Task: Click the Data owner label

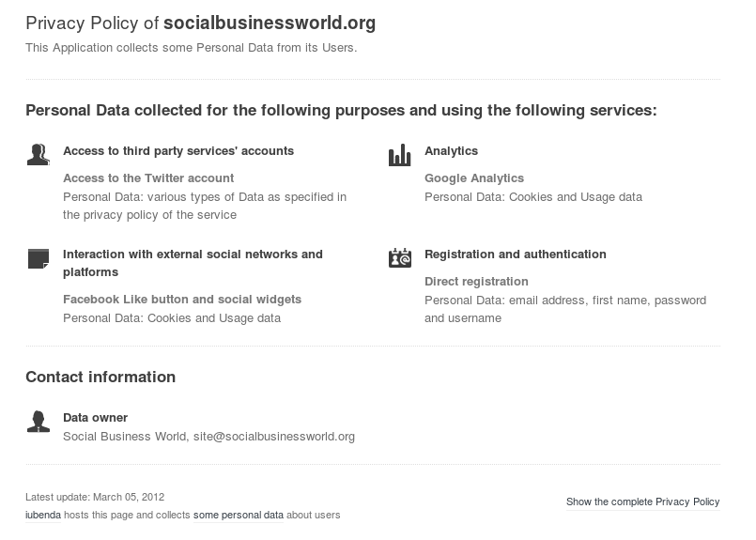Action: pyautogui.click(x=95, y=417)
